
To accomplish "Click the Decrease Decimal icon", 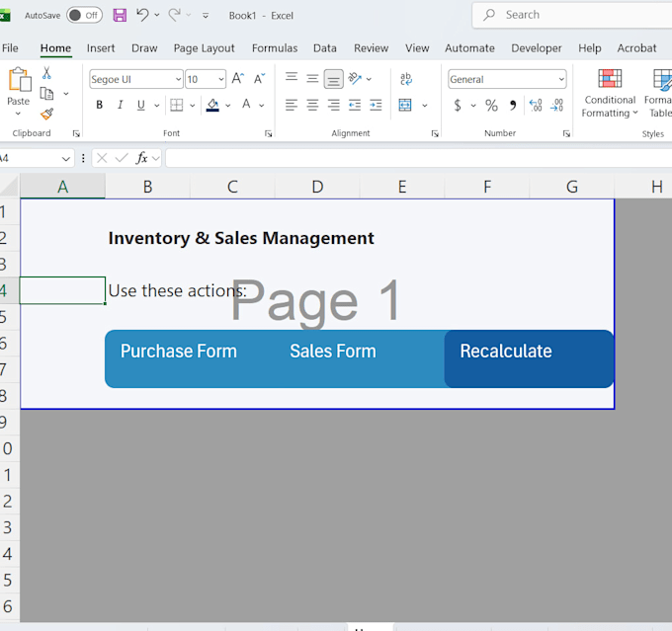I will pyautogui.click(x=556, y=105).
